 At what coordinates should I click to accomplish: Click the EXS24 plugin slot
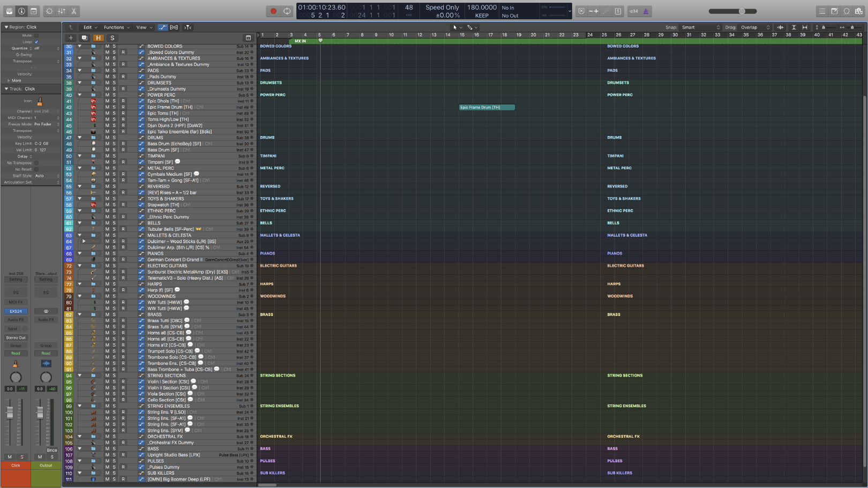pos(16,311)
